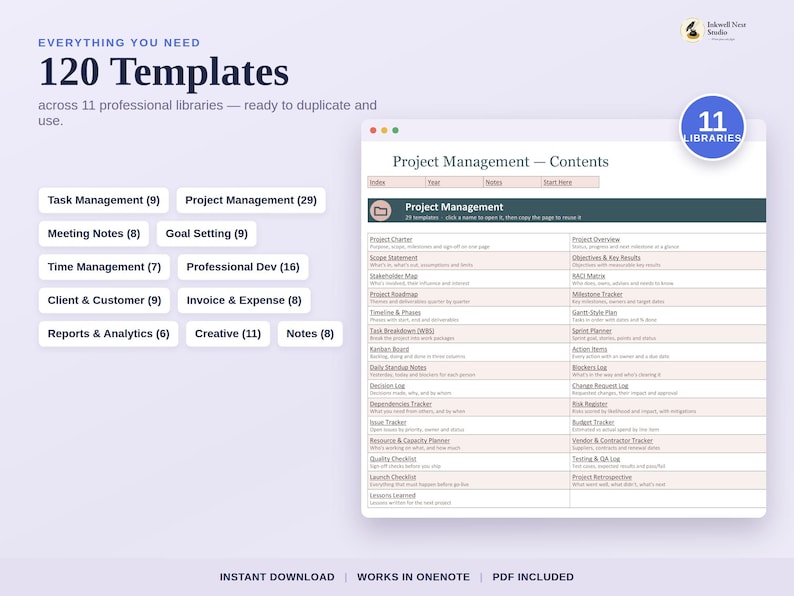Open the Resource & Capacity Planner link
The width and height of the screenshot is (794, 596).
(x=410, y=441)
